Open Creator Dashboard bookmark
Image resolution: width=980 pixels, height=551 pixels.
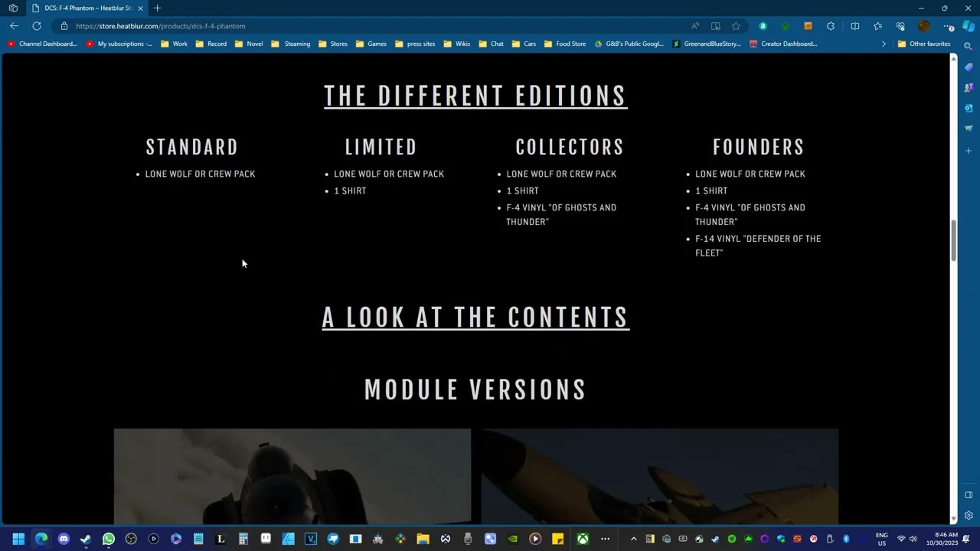(x=783, y=44)
